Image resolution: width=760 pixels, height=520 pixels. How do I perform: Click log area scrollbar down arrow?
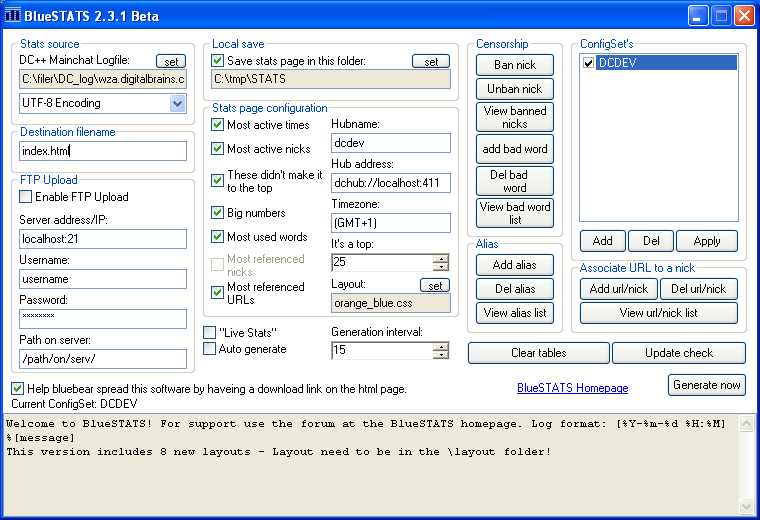(746, 506)
